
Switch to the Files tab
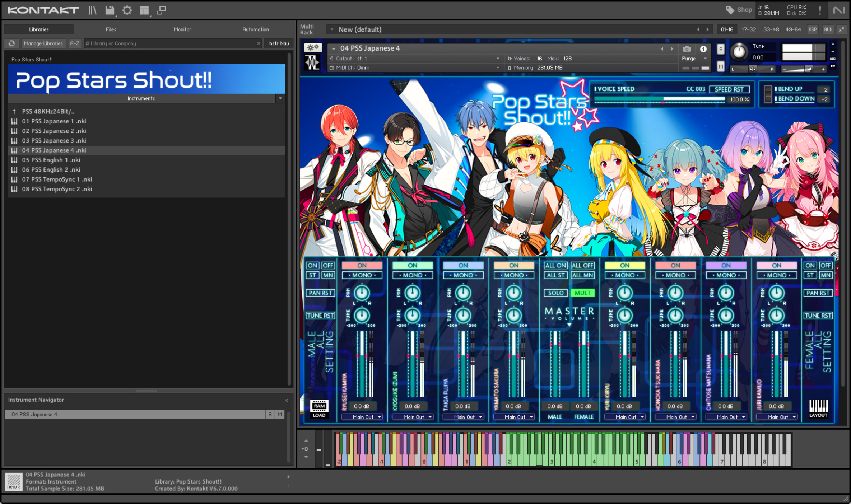(x=111, y=29)
